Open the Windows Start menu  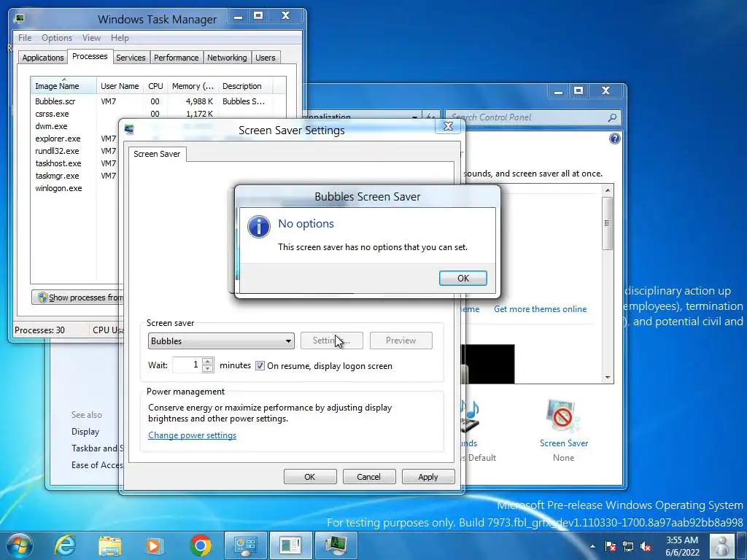[19, 545]
